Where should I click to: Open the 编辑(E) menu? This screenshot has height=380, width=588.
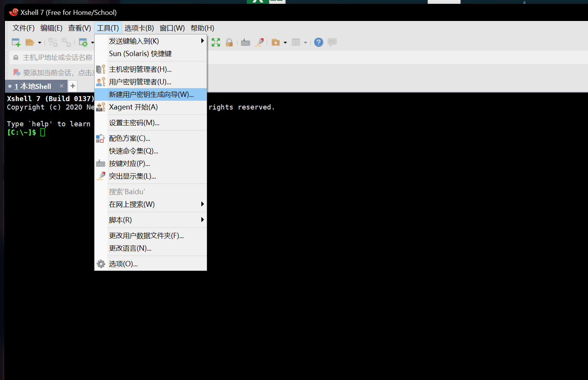click(51, 28)
